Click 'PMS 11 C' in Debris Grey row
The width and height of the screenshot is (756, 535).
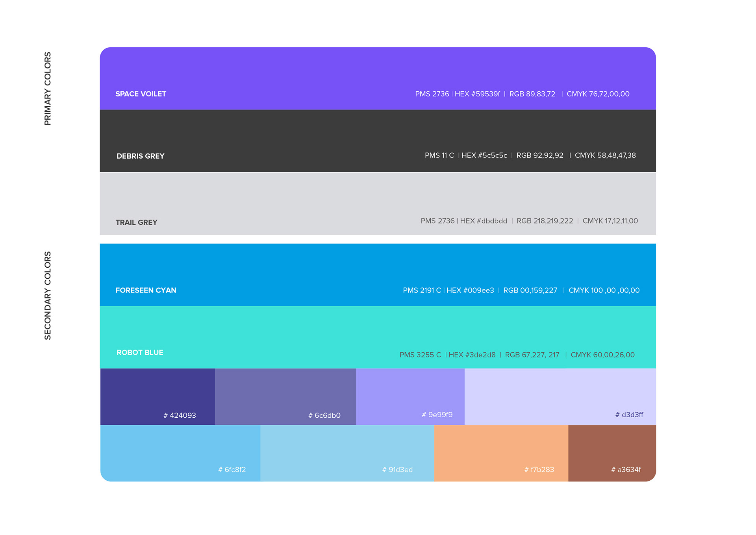tap(439, 156)
